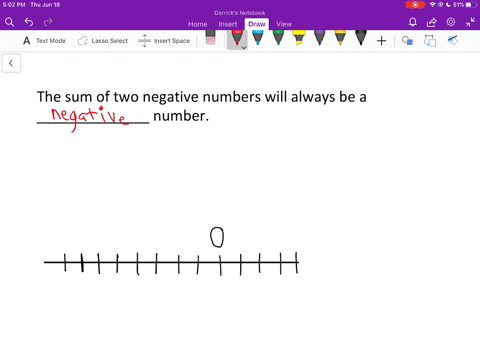Share the notebook page
This screenshot has height=360, width=480.
pos(432,22)
